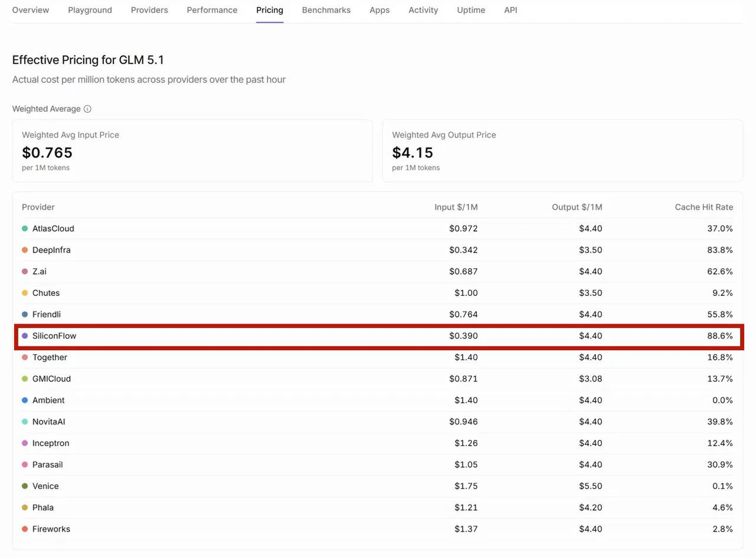Click the Weighted Average info icon
756x558 pixels.
(x=87, y=109)
